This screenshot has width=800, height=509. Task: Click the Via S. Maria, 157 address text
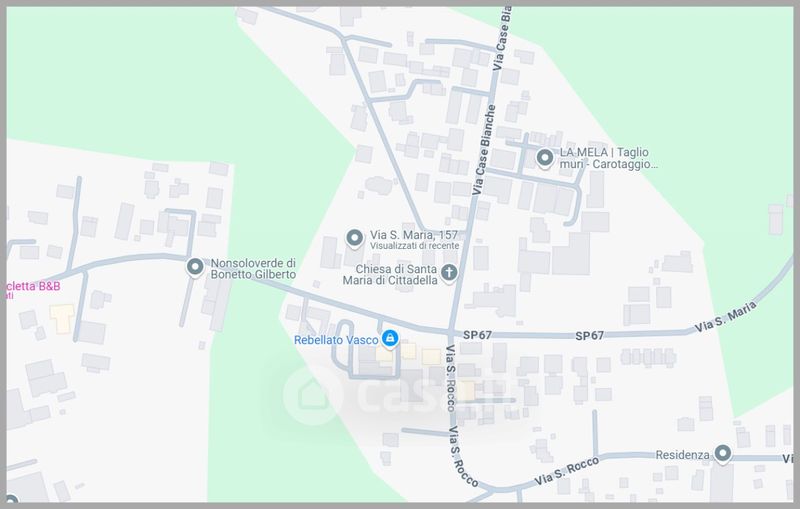coord(414,235)
